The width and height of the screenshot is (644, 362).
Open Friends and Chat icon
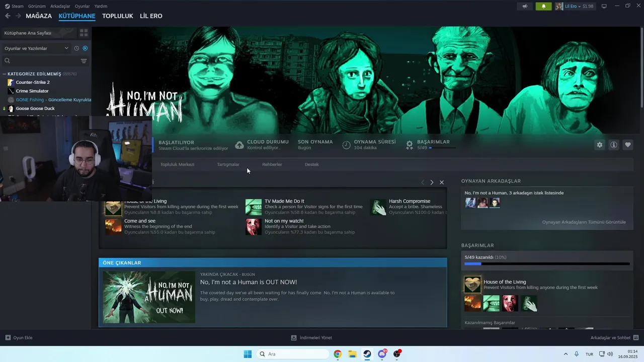[636, 338]
